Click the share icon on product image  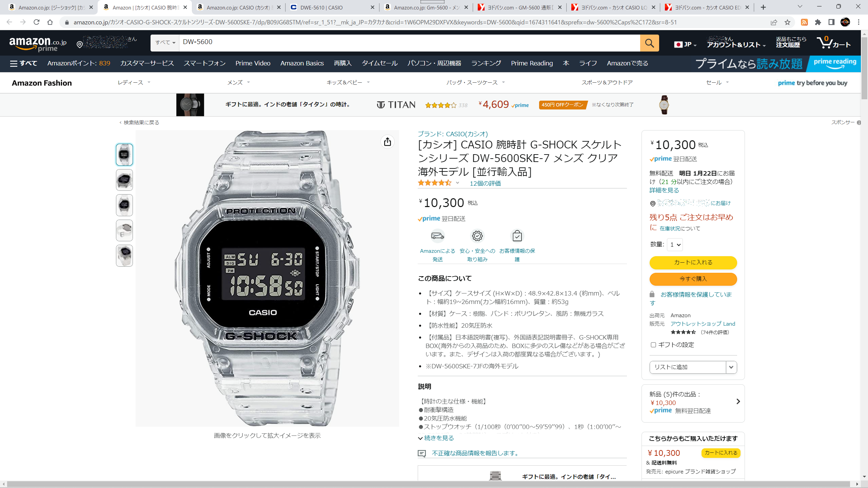pos(388,142)
